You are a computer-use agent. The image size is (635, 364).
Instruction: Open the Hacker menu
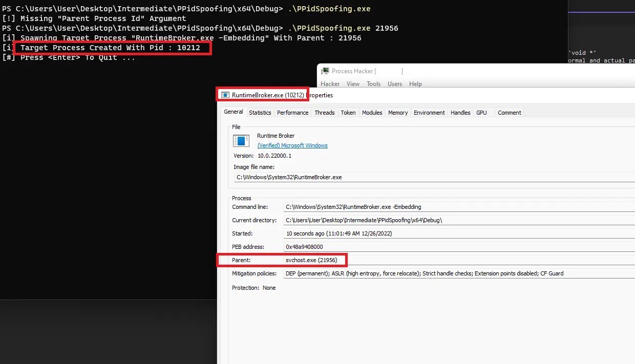click(330, 84)
